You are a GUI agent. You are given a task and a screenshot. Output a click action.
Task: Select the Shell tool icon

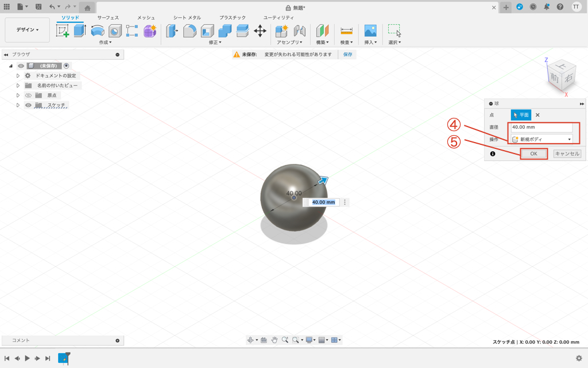(207, 31)
